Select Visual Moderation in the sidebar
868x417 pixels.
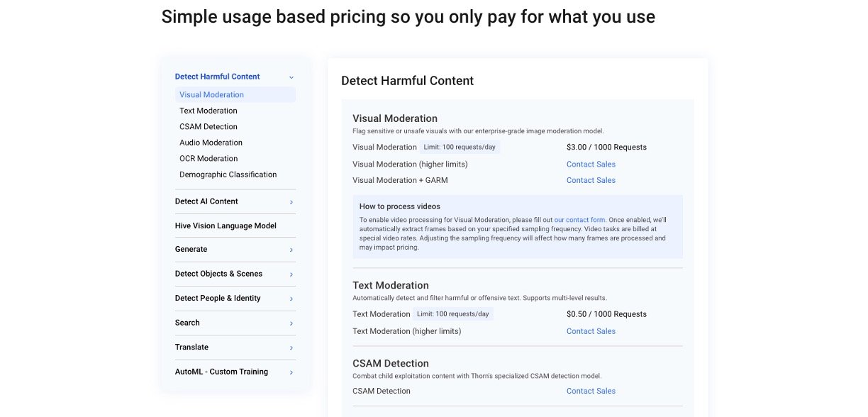click(211, 95)
